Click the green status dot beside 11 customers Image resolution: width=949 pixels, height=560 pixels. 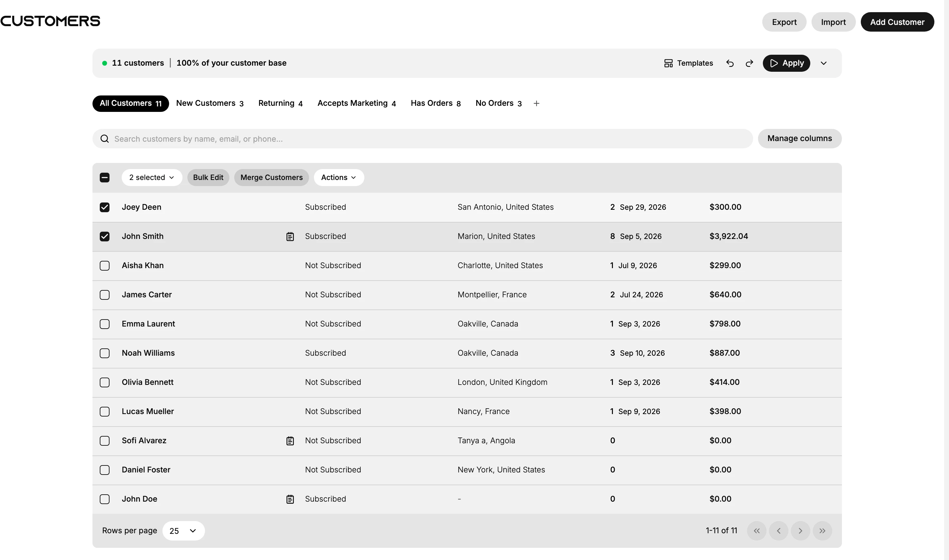click(105, 64)
